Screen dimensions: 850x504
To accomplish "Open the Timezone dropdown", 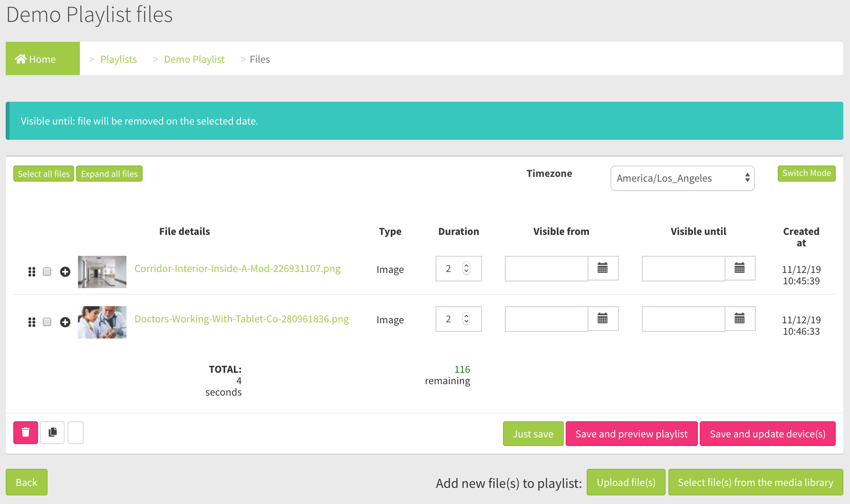I will [682, 178].
